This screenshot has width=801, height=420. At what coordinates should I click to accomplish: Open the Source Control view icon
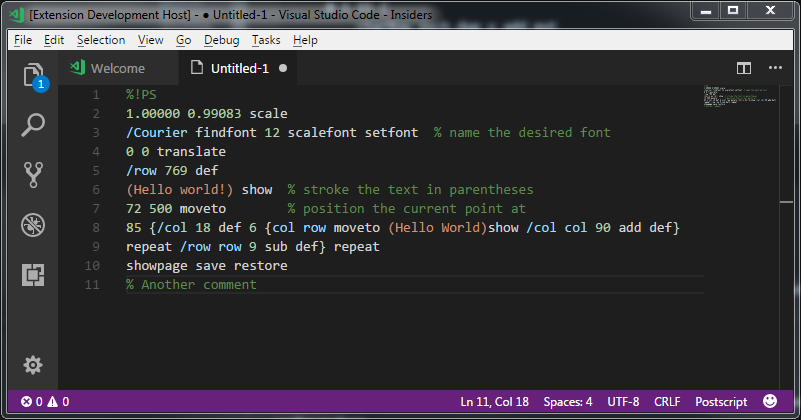click(33, 175)
